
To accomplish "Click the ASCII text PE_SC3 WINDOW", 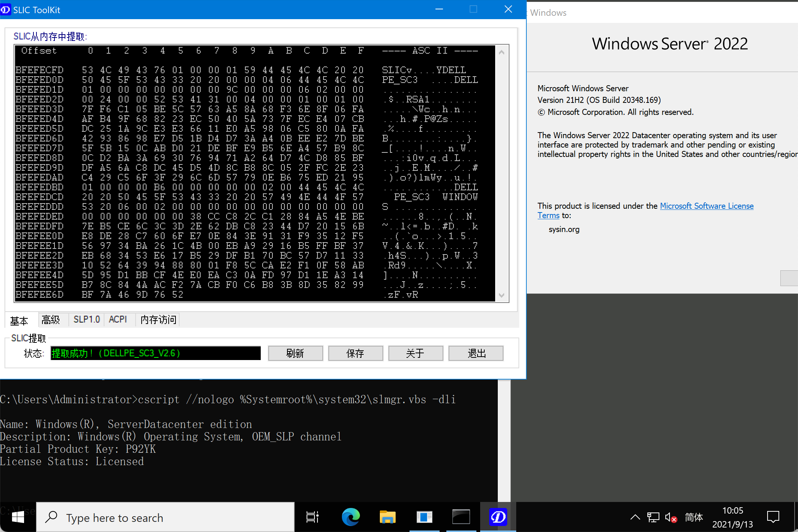I will 436,197.
